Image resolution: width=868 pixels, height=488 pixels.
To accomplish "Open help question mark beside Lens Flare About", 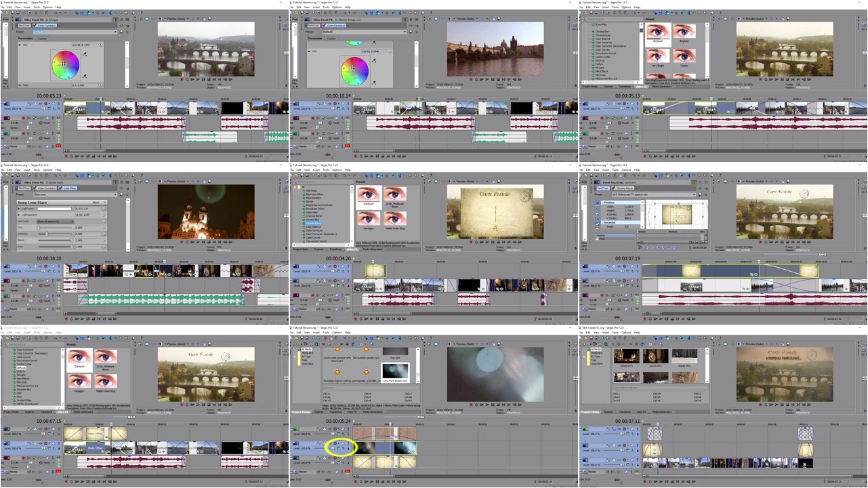I will pyautogui.click(x=104, y=203).
